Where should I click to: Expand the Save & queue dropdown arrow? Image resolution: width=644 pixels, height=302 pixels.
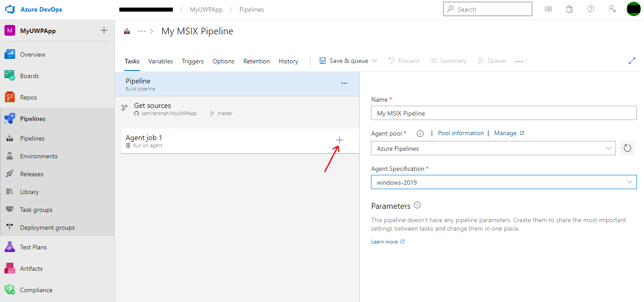click(375, 61)
